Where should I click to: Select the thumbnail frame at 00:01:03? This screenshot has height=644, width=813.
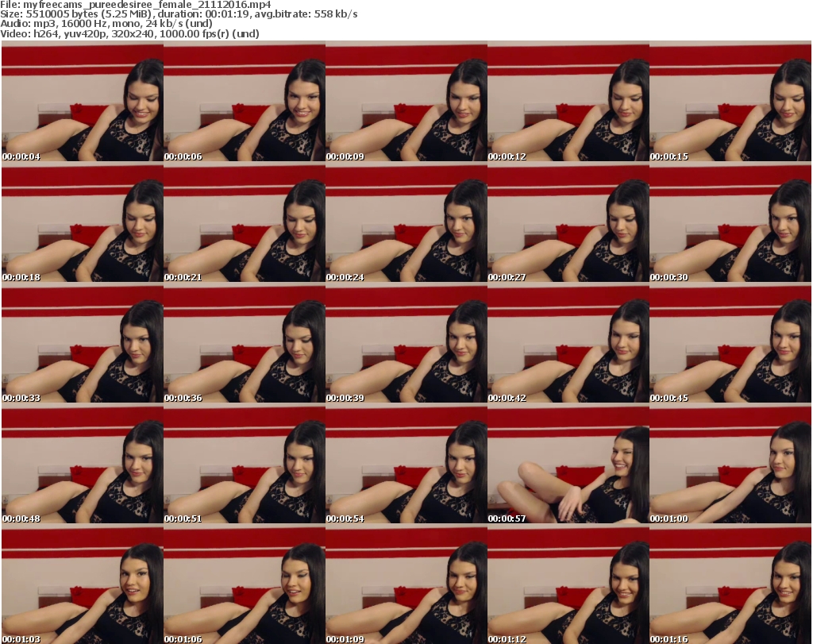pos(83,584)
